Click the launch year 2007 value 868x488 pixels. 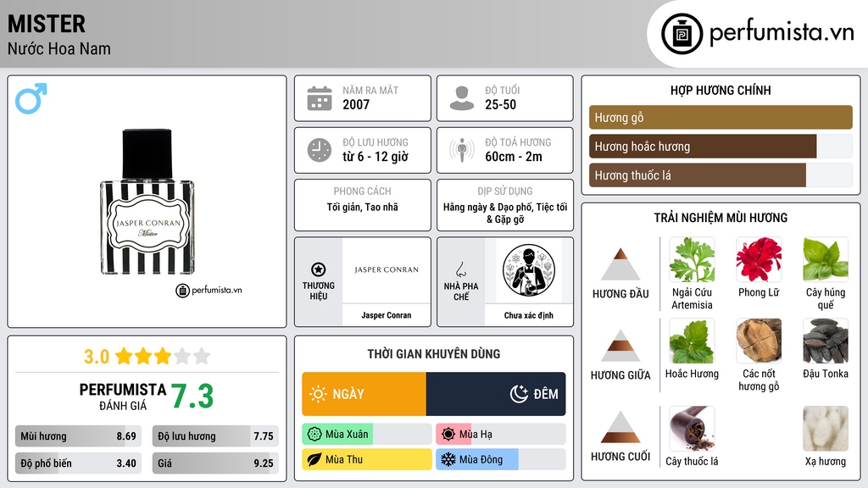[x=356, y=104]
